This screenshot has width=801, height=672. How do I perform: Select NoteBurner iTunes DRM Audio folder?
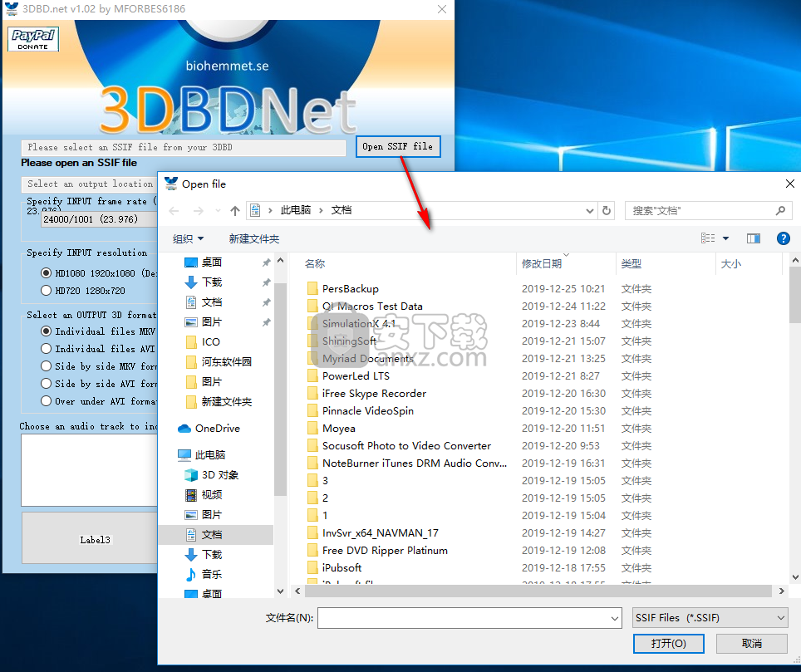click(x=415, y=464)
